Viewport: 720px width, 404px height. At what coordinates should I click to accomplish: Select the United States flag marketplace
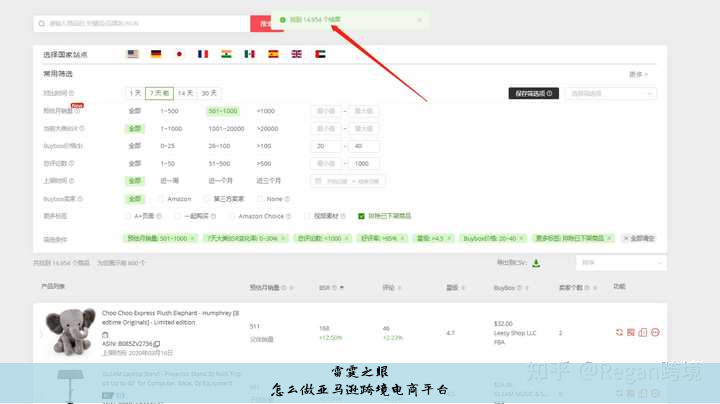133,54
